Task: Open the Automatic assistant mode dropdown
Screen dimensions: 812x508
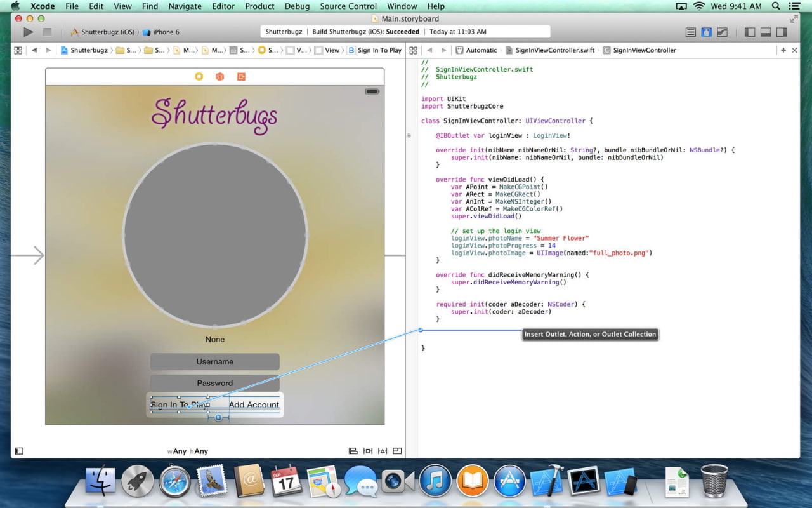Action: tap(481, 50)
